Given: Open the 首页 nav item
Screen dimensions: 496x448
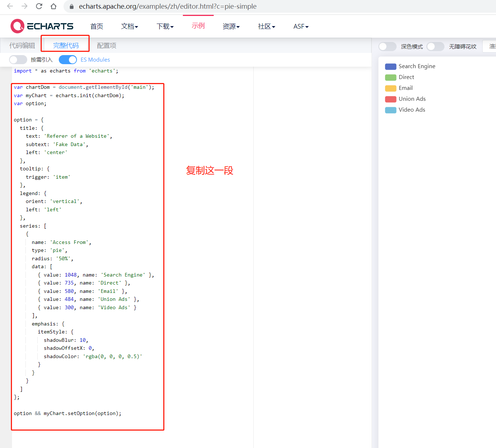Looking at the screenshot, I should point(97,26).
